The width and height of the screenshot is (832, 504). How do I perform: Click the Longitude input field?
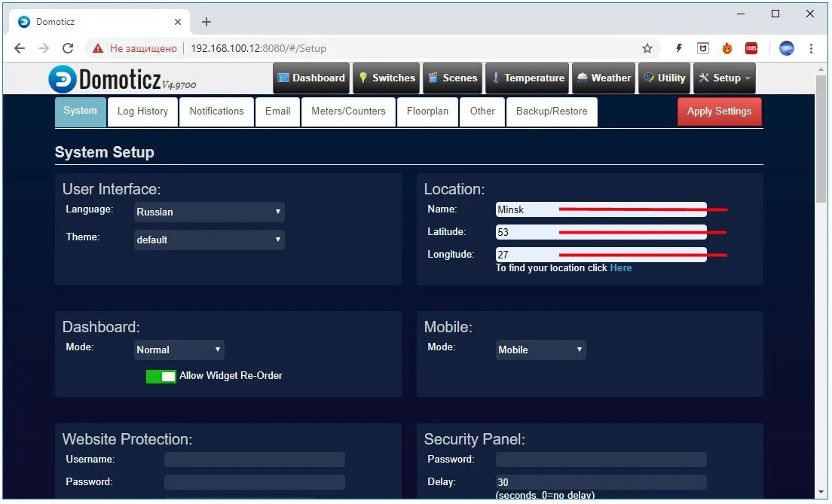coord(601,255)
